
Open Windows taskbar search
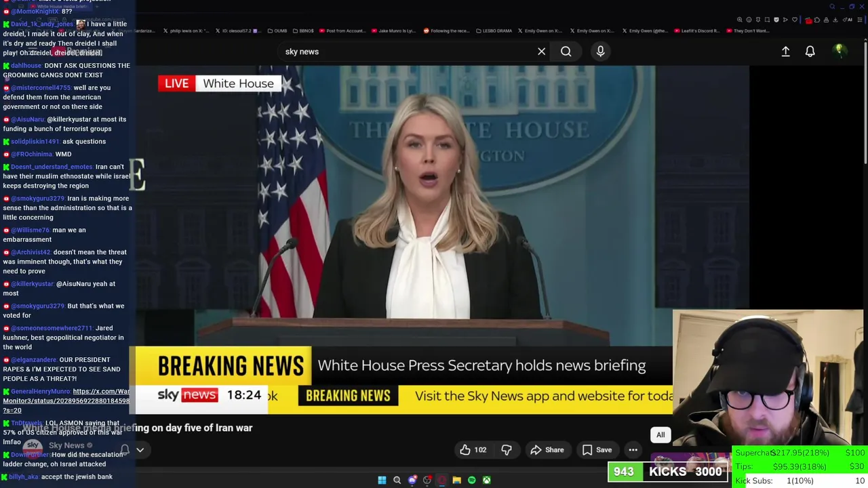(x=397, y=481)
